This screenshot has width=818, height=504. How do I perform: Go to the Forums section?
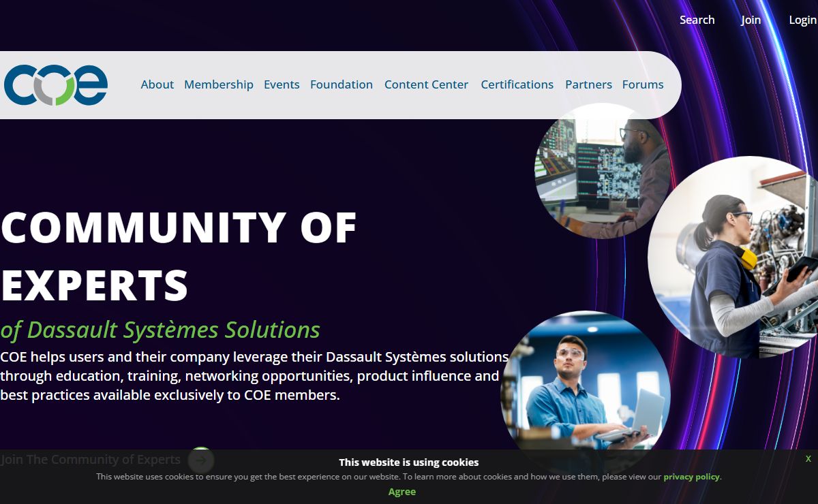pos(643,84)
